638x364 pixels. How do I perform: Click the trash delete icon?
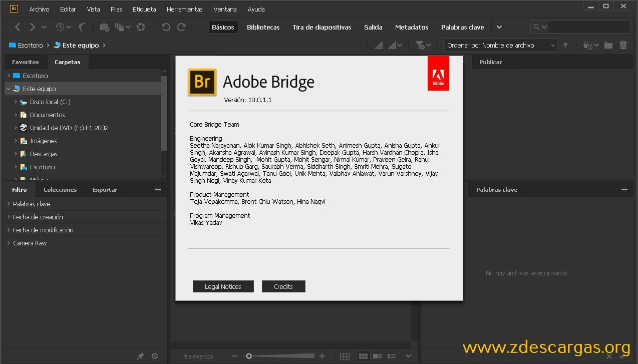tap(623, 45)
